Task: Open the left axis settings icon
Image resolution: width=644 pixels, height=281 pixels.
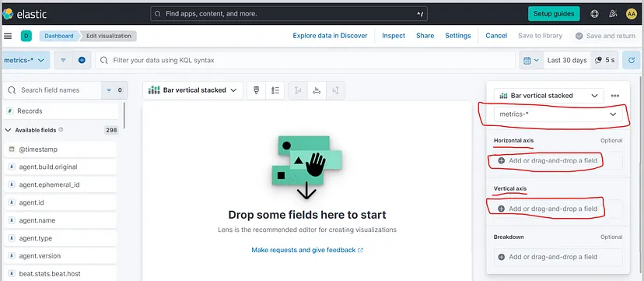Action: [x=298, y=90]
